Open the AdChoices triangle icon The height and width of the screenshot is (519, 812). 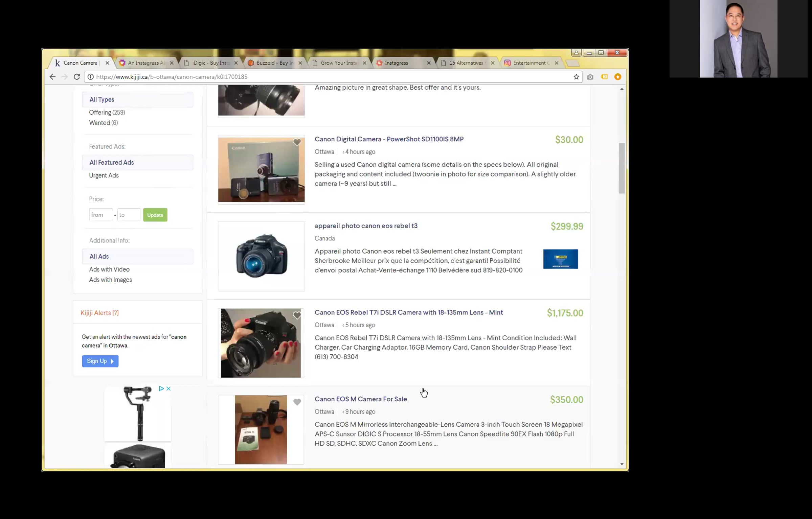coord(161,388)
